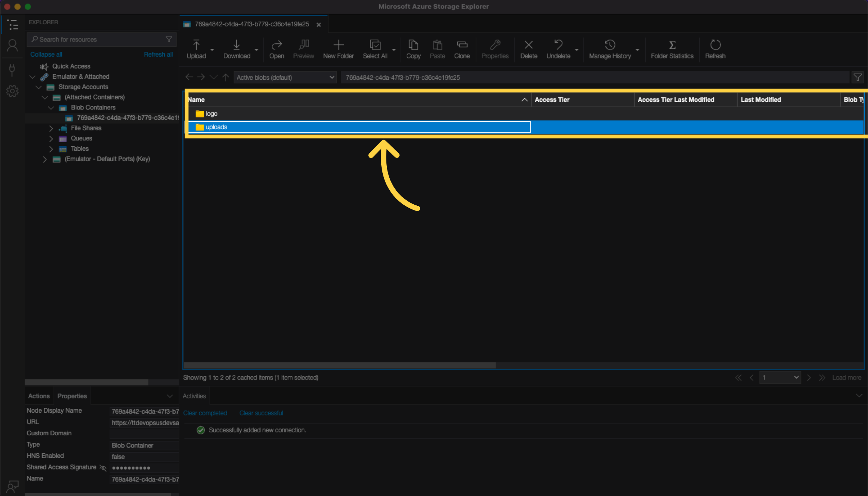Switch to the Actions tab
This screenshot has width=868, height=496.
tap(39, 396)
